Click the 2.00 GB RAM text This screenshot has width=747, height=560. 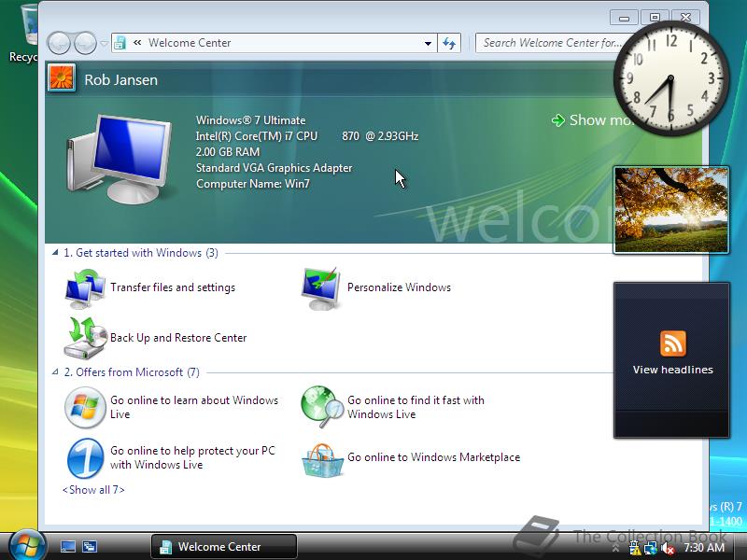(228, 152)
